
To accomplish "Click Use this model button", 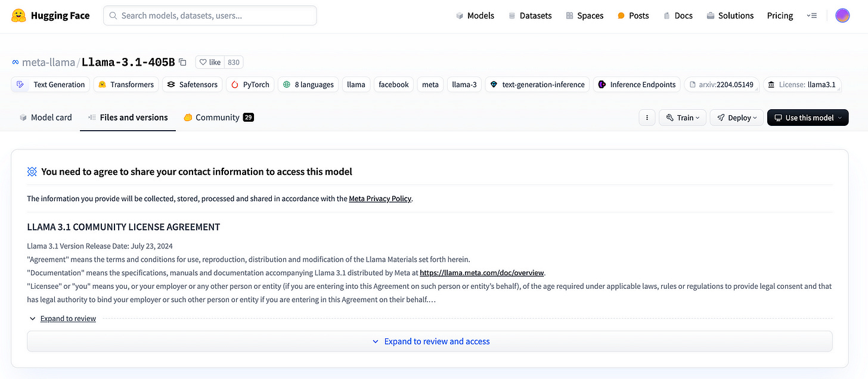I will (808, 118).
